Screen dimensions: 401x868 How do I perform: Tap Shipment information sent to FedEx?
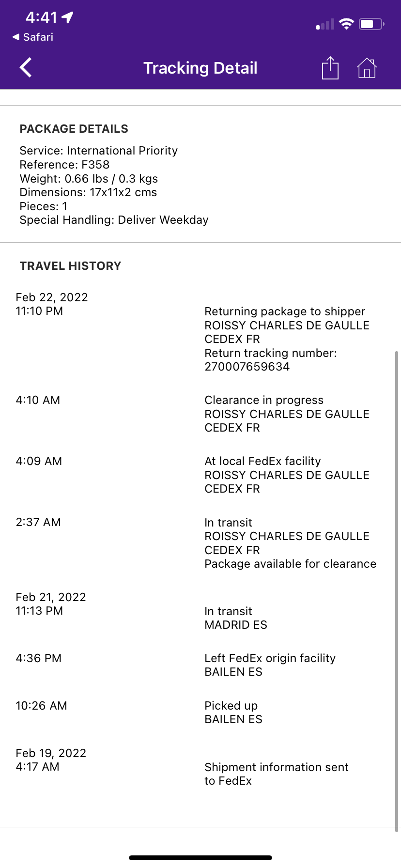click(x=276, y=774)
